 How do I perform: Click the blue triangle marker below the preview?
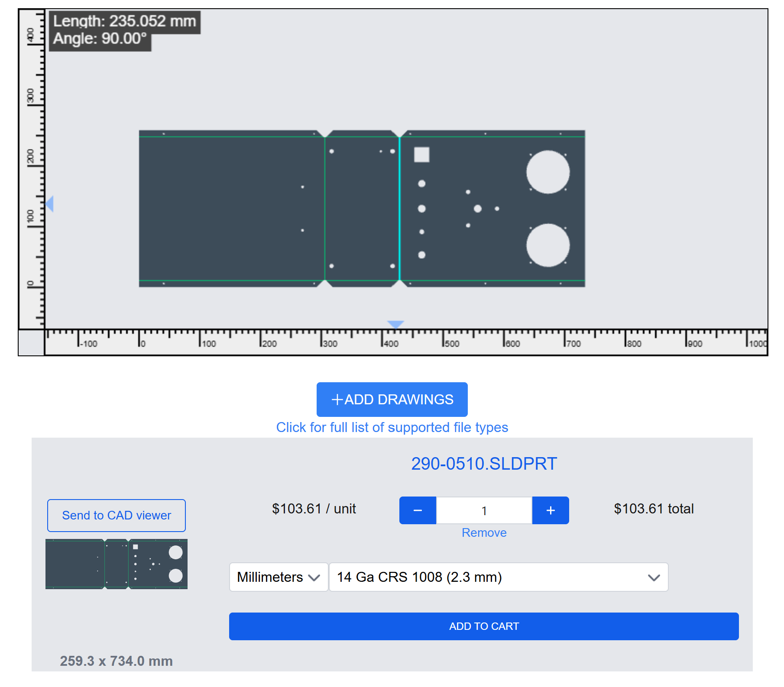(395, 324)
